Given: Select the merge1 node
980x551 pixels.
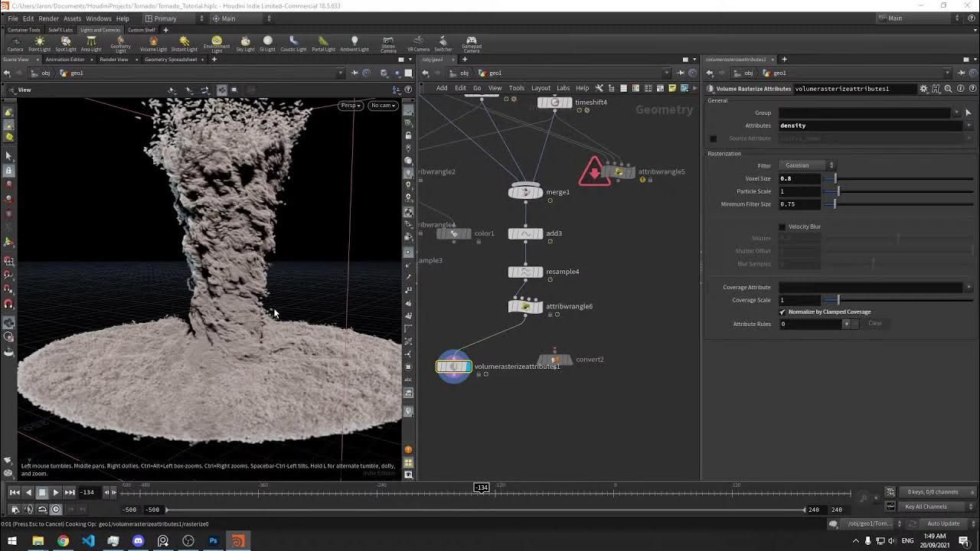Looking at the screenshot, I should tap(525, 192).
